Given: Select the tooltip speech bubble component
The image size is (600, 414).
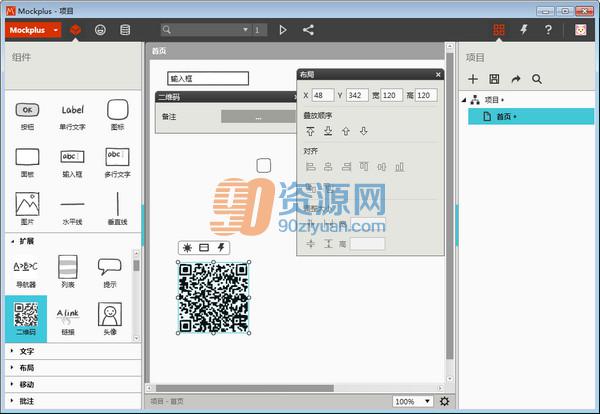Looking at the screenshot, I should point(110,272).
